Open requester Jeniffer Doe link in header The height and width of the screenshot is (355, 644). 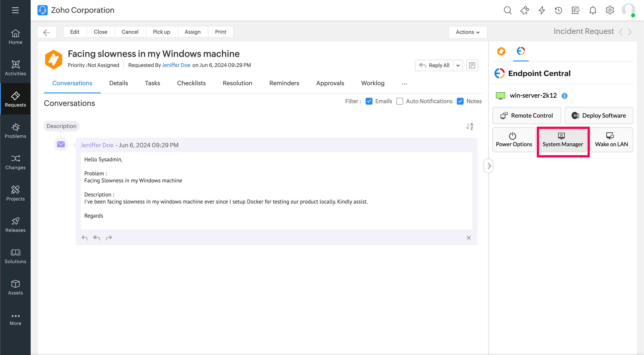(176, 65)
